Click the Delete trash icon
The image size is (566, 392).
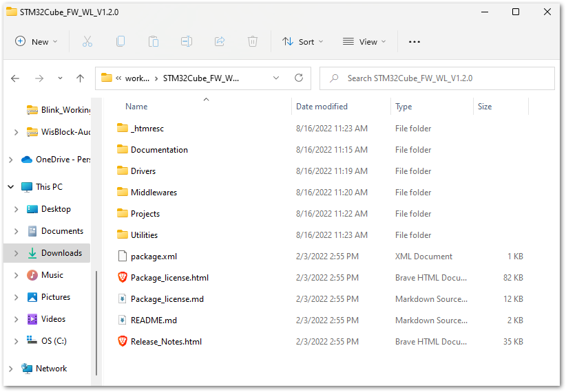[x=252, y=42]
